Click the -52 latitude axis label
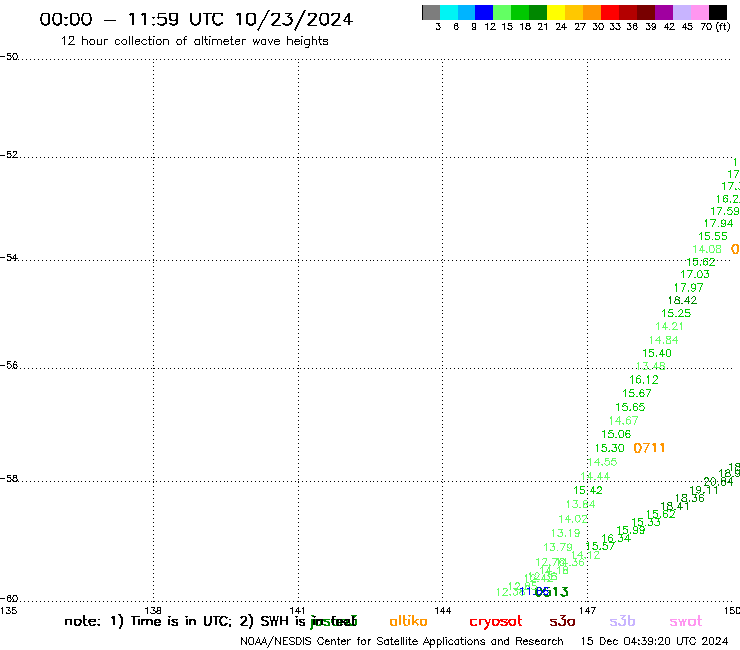740x650 pixels. click(x=9, y=155)
